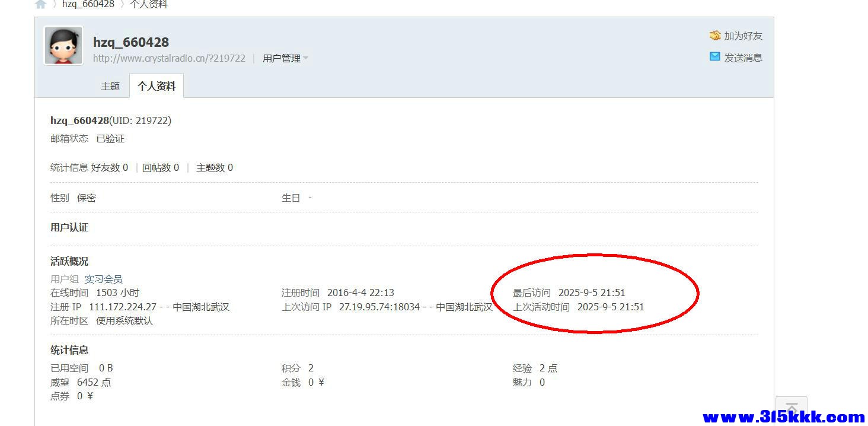Screen dimensions: 868x426
Task: Click the 注册 IP address 111.172.224.27
Action: pos(123,307)
